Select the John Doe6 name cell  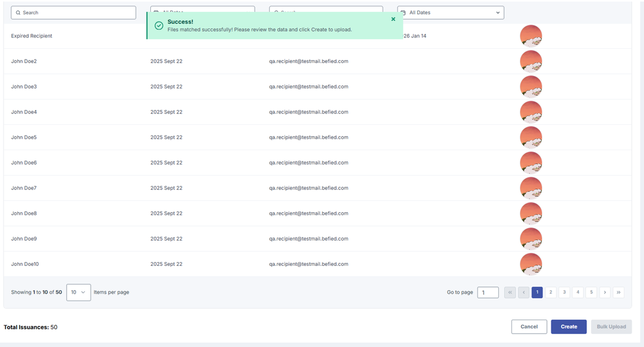(24, 163)
